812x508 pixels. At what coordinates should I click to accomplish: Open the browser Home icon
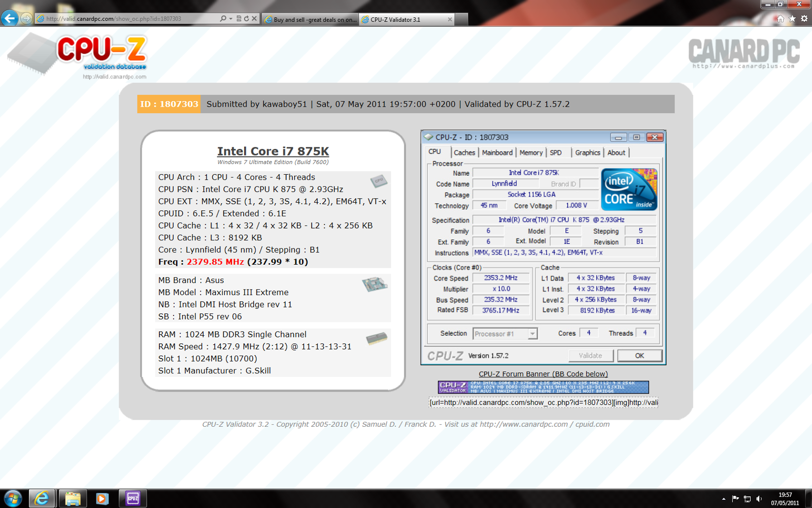coord(781,19)
